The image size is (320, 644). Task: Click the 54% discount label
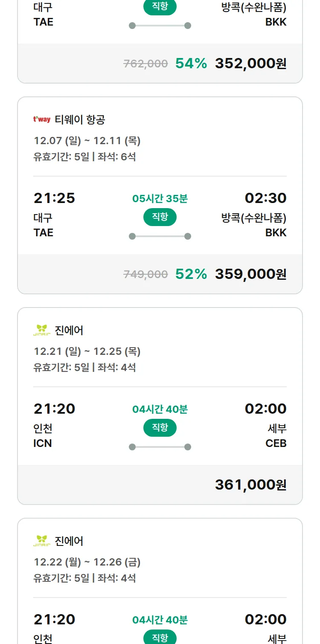191,64
